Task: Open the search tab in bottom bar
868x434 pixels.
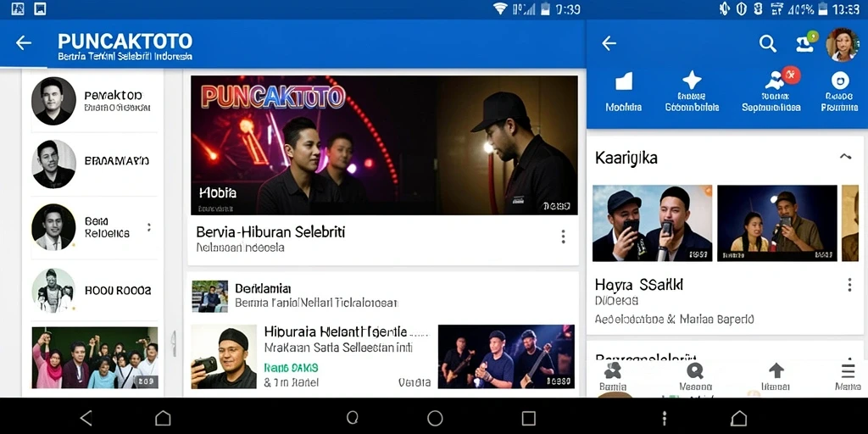Action: [x=695, y=376]
